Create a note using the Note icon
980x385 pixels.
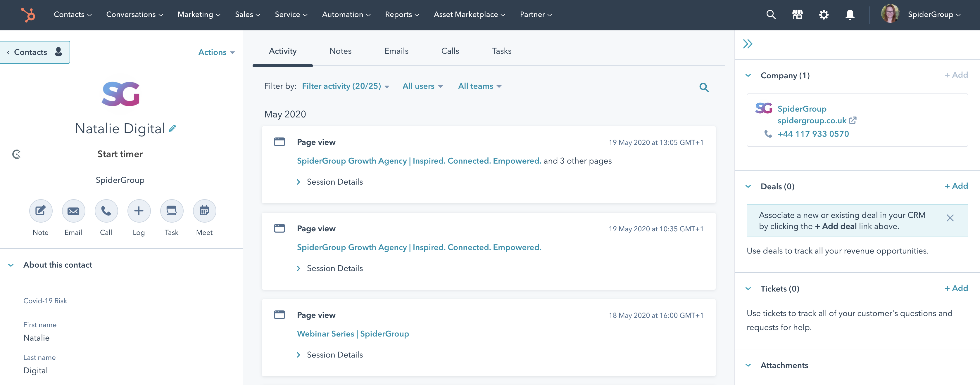(x=40, y=211)
